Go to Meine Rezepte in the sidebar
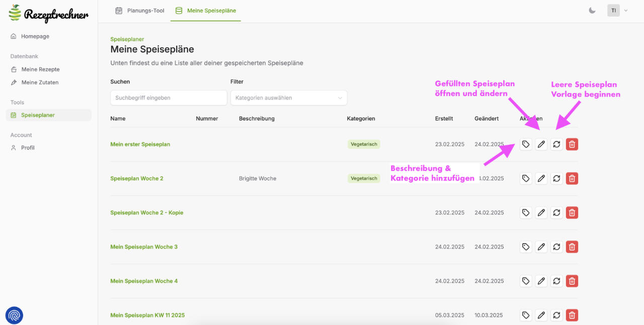 (x=40, y=69)
